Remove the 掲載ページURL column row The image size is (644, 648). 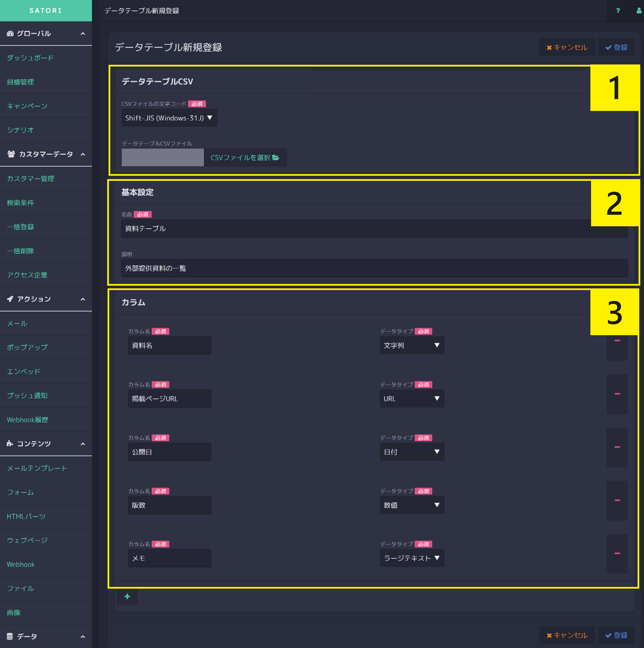click(x=617, y=394)
